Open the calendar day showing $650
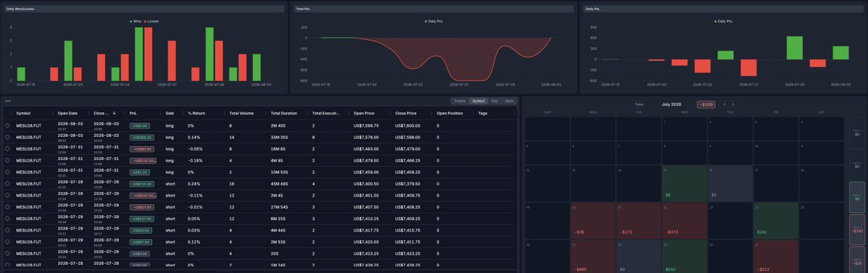 684,257
